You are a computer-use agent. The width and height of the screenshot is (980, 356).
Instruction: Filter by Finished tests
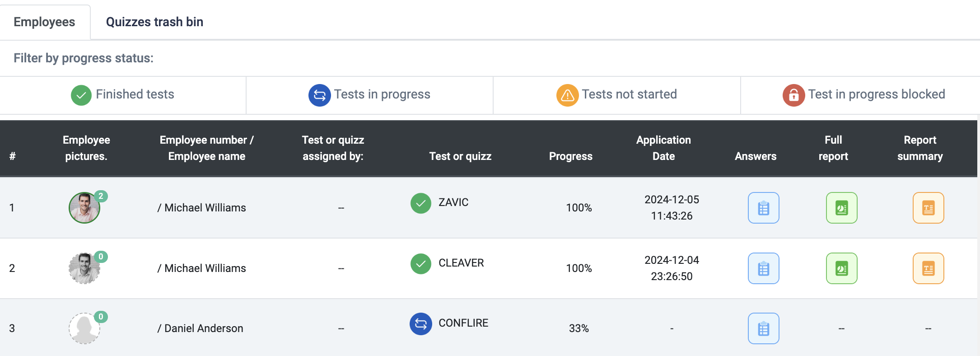tap(123, 95)
